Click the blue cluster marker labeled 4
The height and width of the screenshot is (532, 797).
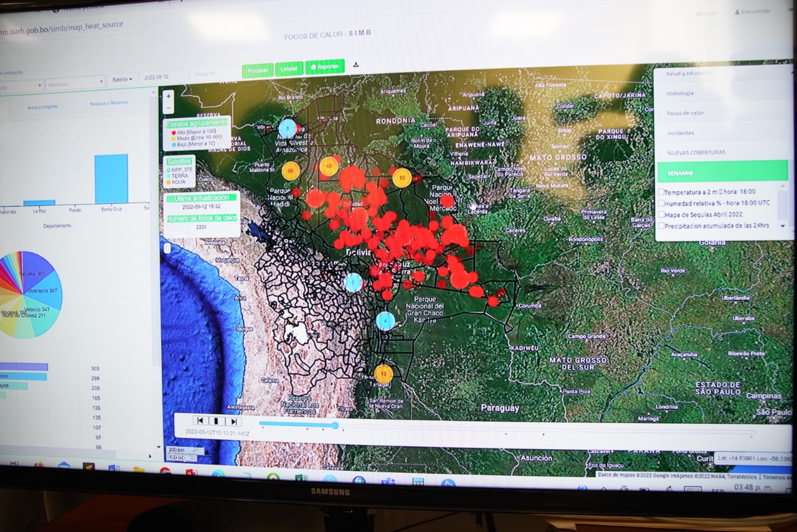385,321
